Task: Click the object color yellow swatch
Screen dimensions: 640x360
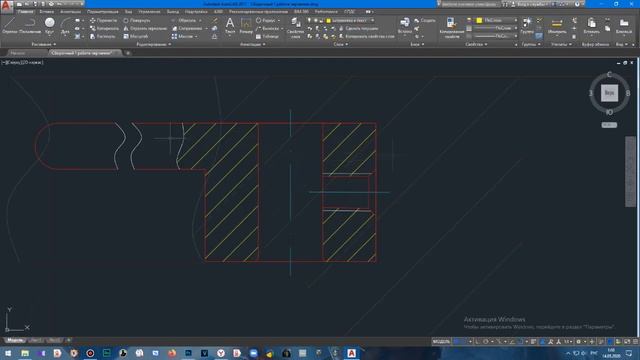Action: (x=479, y=20)
